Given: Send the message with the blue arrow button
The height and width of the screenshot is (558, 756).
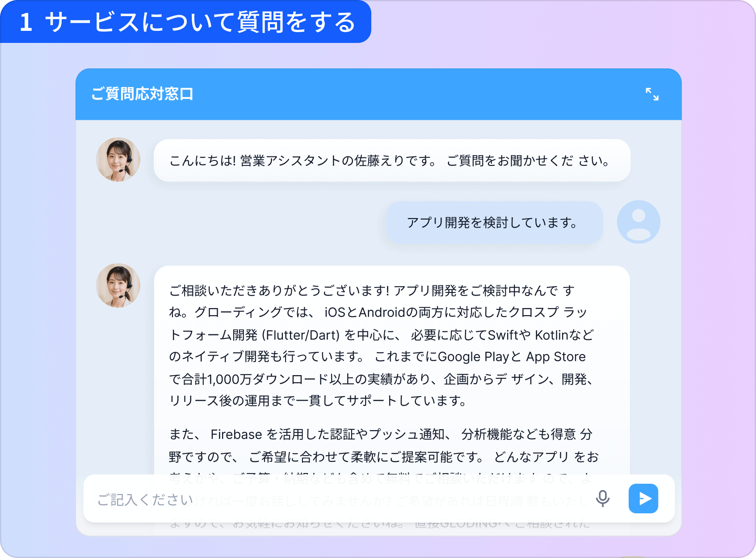Looking at the screenshot, I should click(x=643, y=499).
